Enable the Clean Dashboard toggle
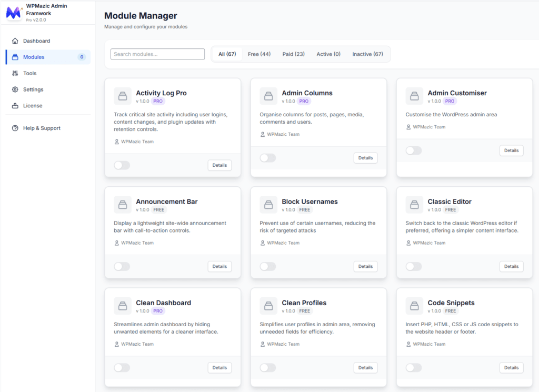539x392 pixels. click(x=122, y=368)
